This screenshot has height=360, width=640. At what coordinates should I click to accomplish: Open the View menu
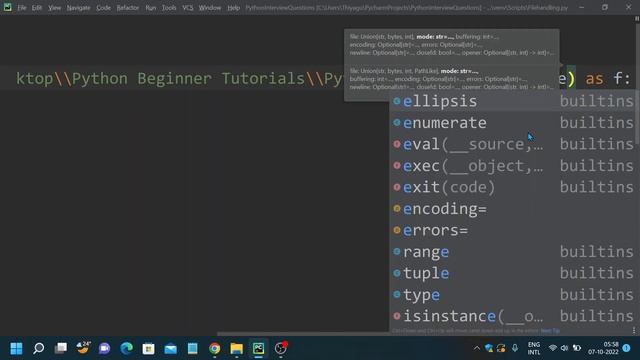click(54, 8)
